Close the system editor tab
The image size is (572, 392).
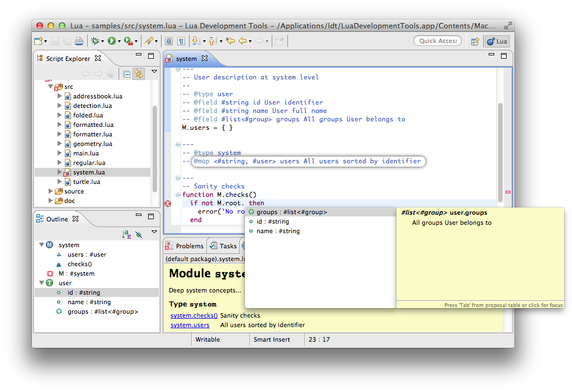click(205, 58)
